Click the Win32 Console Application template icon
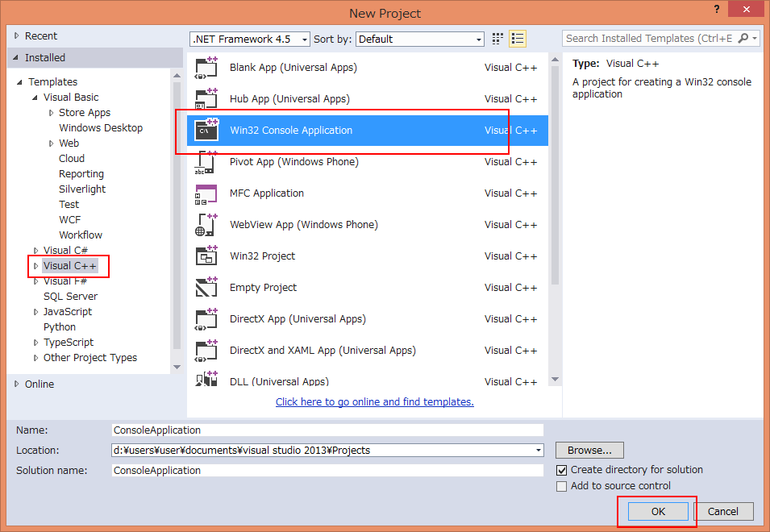 (206, 131)
